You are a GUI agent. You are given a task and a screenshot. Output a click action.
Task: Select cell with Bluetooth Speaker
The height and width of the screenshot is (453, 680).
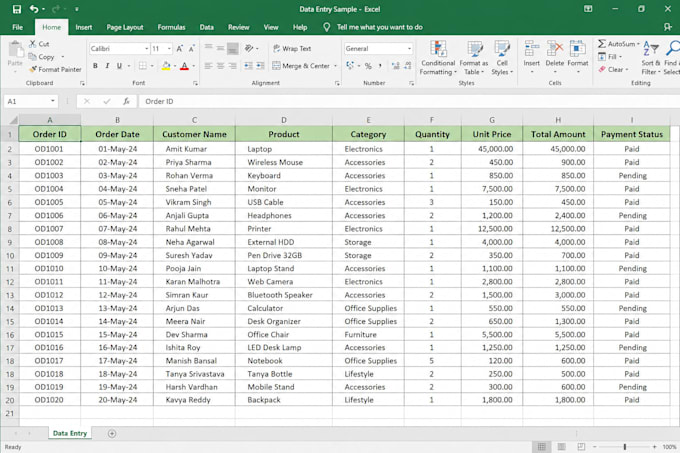284,295
